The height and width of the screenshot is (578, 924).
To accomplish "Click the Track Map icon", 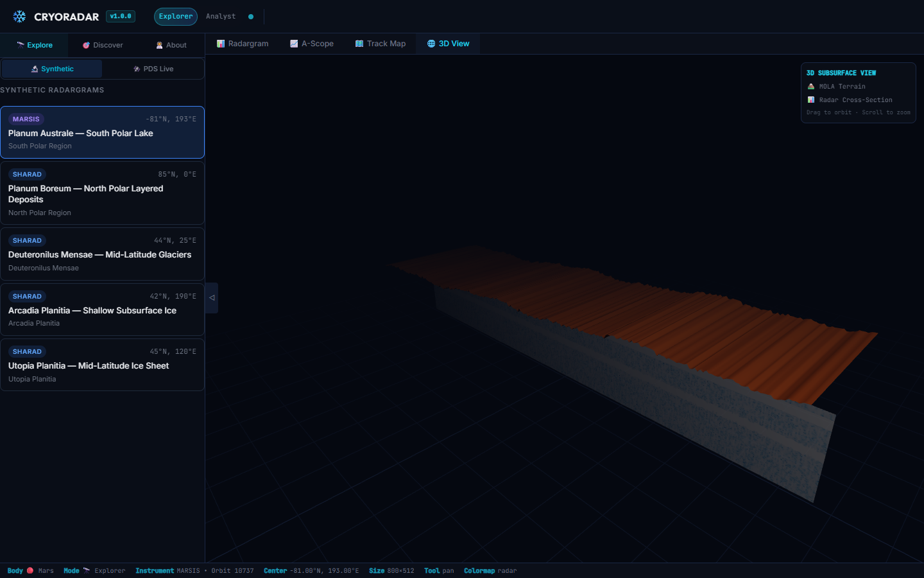I will tap(359, 44).
